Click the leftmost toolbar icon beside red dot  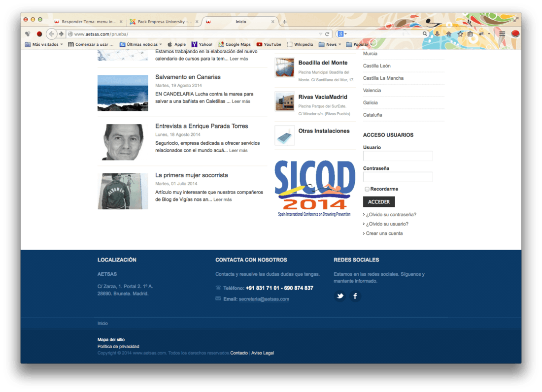(28, 34)
